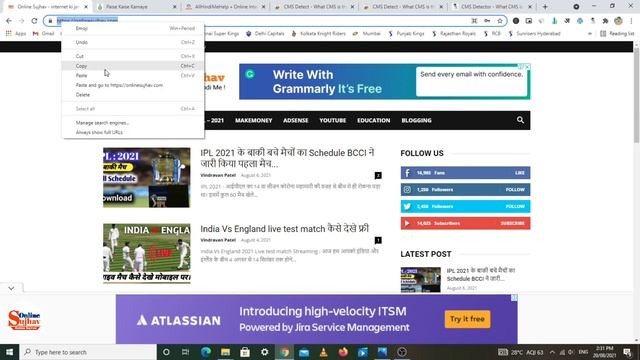Open Settings gear on the taskbar

coord(264,352)
